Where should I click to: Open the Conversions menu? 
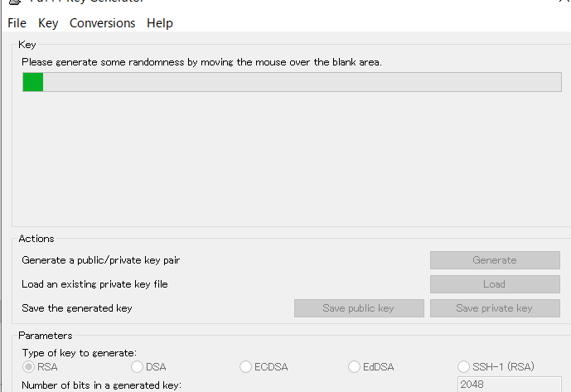[102, 23]
